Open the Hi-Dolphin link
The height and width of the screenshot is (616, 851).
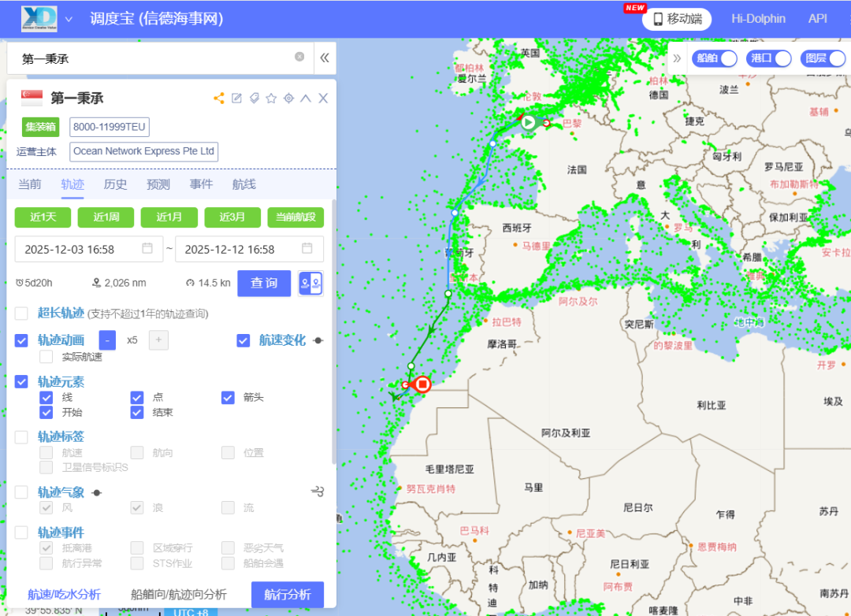point(758,18)
